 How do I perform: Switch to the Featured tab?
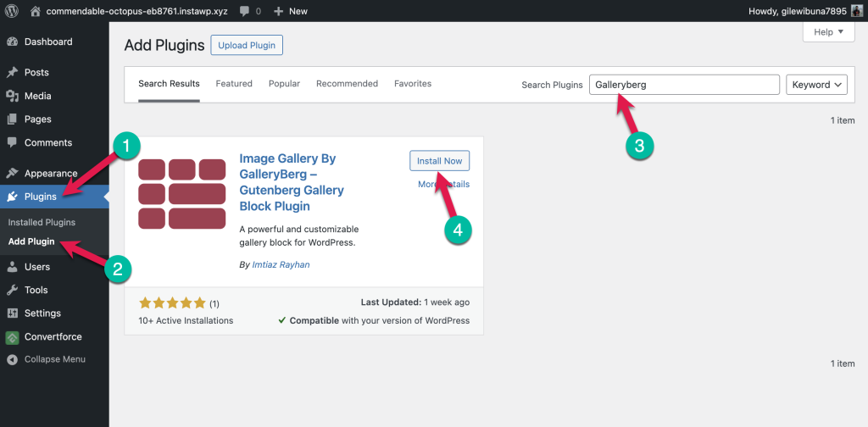(234, 84)
